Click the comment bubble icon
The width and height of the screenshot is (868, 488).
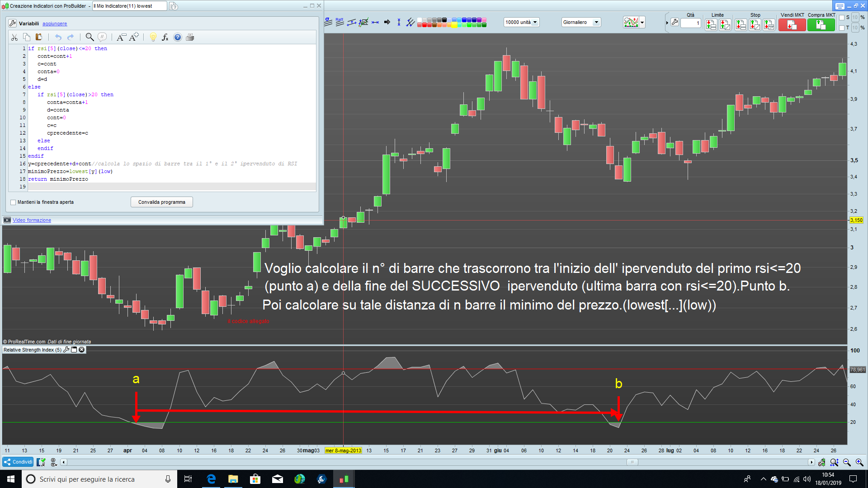pyautogui.click(x=102, y=37)
